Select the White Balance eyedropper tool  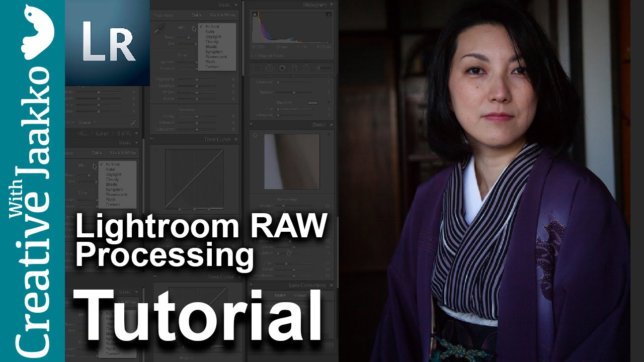pos(159,28)
